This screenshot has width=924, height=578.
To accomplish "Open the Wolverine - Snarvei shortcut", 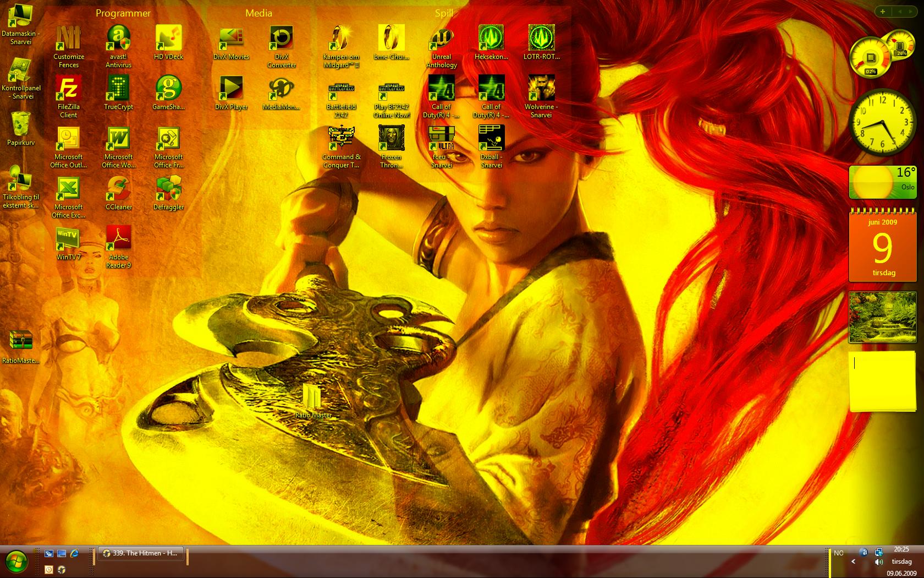I will 541,97.
